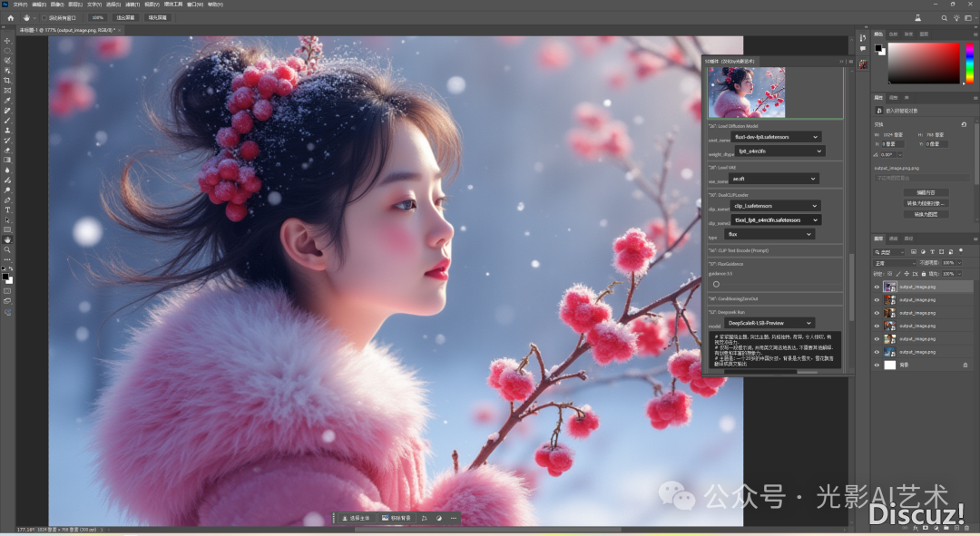This screenshot has height=536, width=980.
Task: Select the Brush tool
Action: tap(7, 121)
